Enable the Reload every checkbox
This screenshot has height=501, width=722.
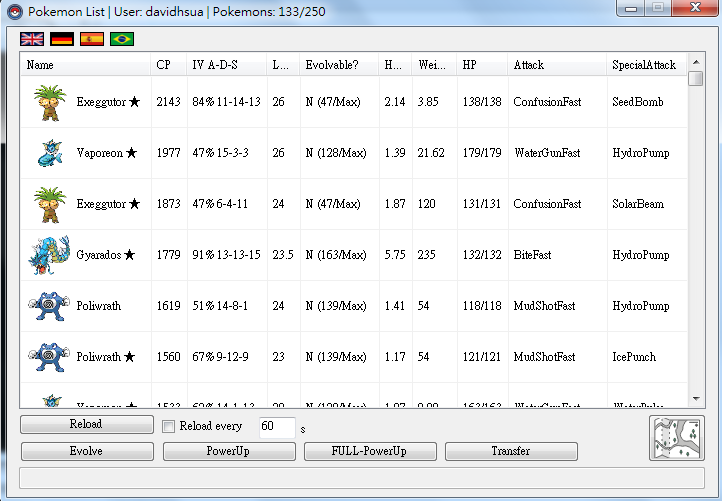point(169,426)
